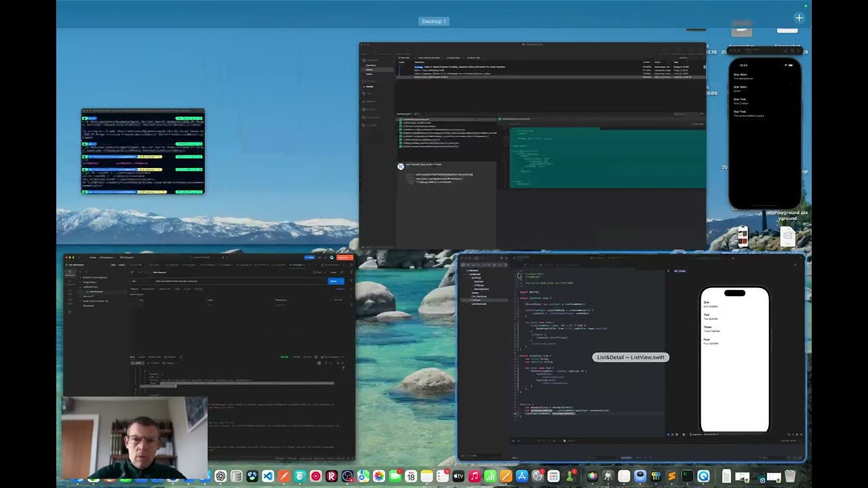Launch Visual Studio Code from the Dock

point(268,476)
